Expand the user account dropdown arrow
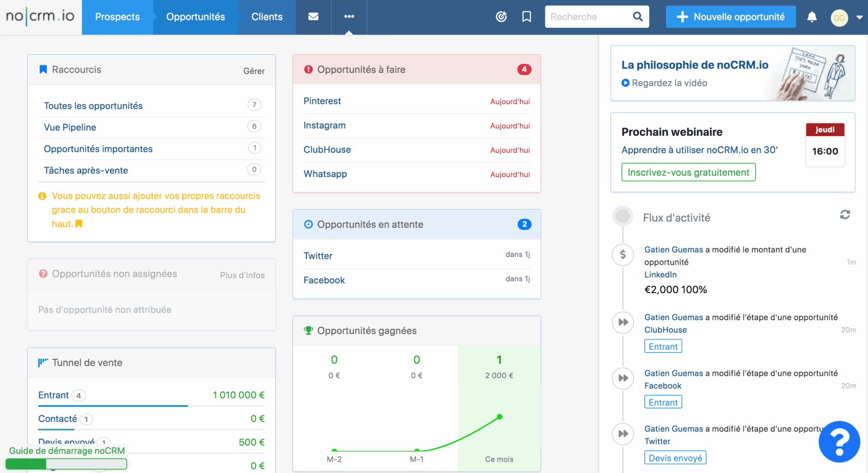This screenshot has height=473, width=868. pyautogui.click(x=859, y=17)
